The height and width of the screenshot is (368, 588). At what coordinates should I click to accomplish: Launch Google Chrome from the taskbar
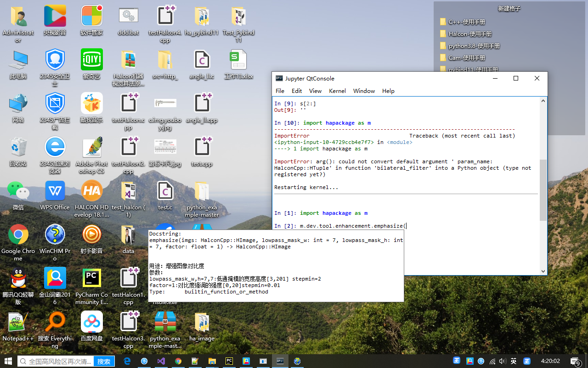tap(178, 361)
